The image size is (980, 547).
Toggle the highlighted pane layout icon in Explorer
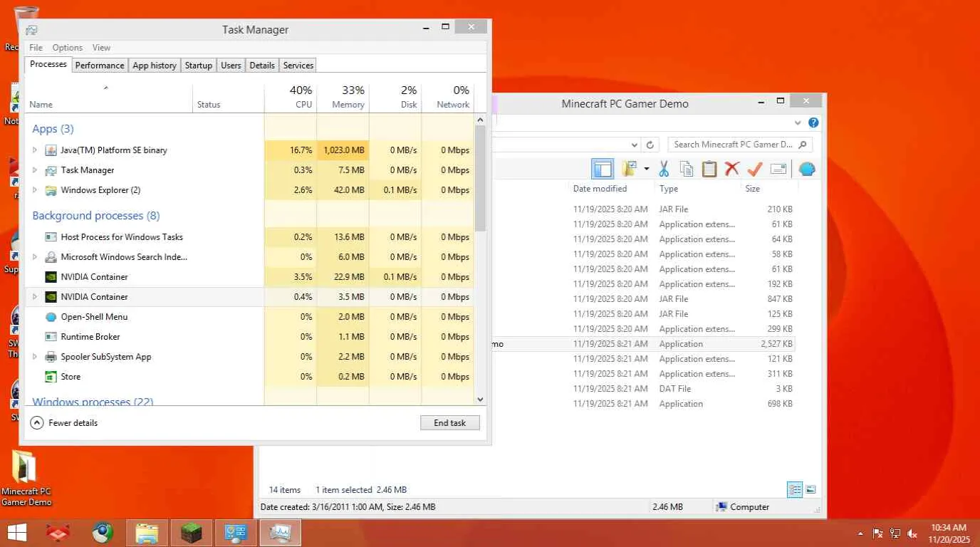(603, 169)
